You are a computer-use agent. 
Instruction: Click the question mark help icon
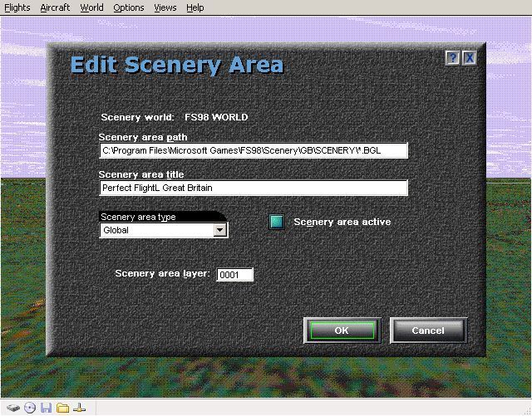(452, 58)
